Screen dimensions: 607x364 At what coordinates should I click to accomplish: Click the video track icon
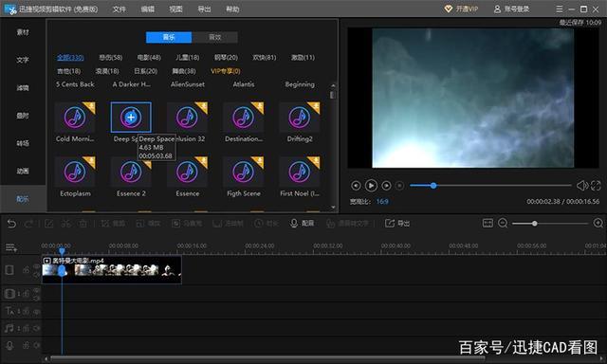[9, 270]
